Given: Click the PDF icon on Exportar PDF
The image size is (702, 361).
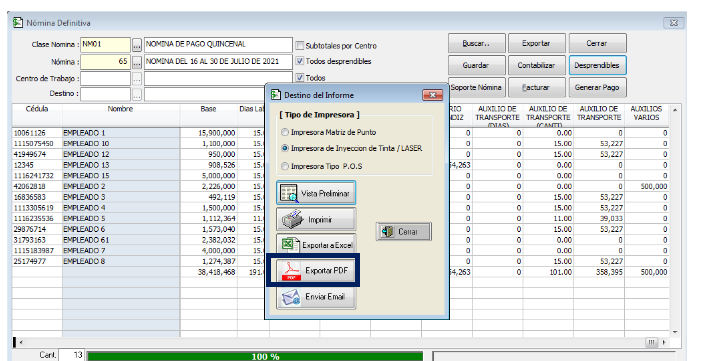Looking at the screenshot, I should (x=291, y=271).
